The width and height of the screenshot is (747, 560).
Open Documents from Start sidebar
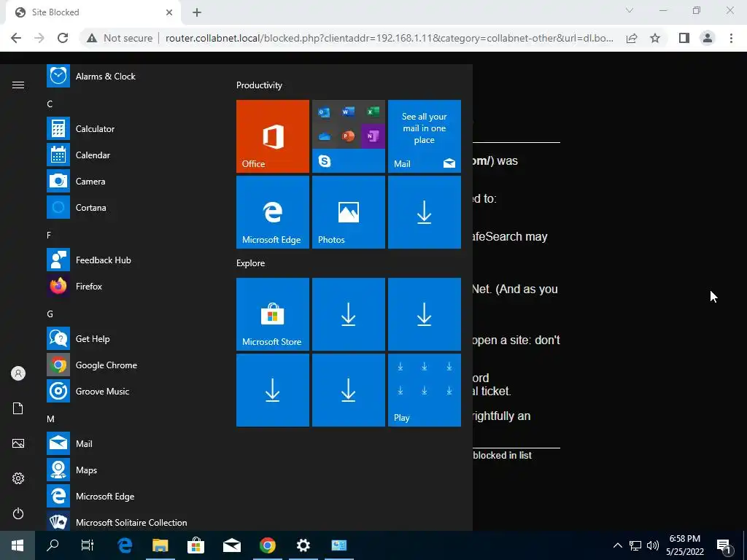[x=18, y=408]
